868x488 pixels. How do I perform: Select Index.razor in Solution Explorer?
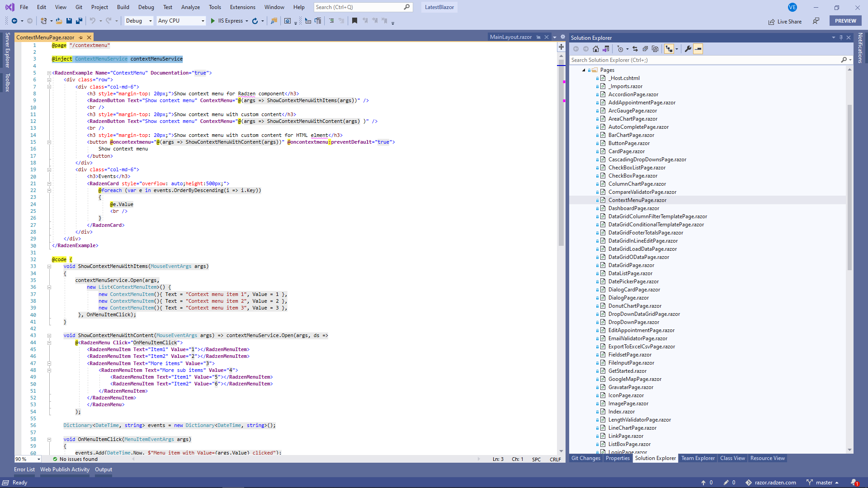[621, 412]
